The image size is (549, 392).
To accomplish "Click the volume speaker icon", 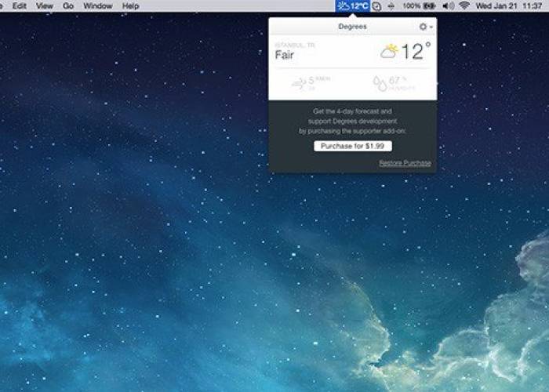I will [448, 6].
